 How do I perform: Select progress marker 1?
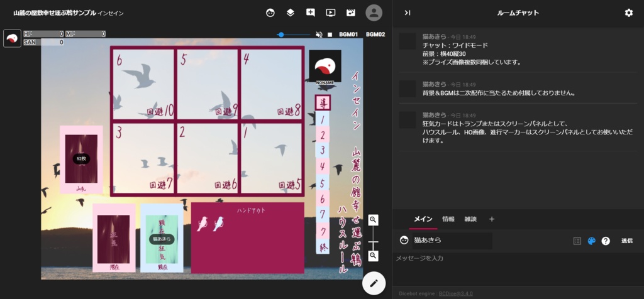click(x=323, y=119)
